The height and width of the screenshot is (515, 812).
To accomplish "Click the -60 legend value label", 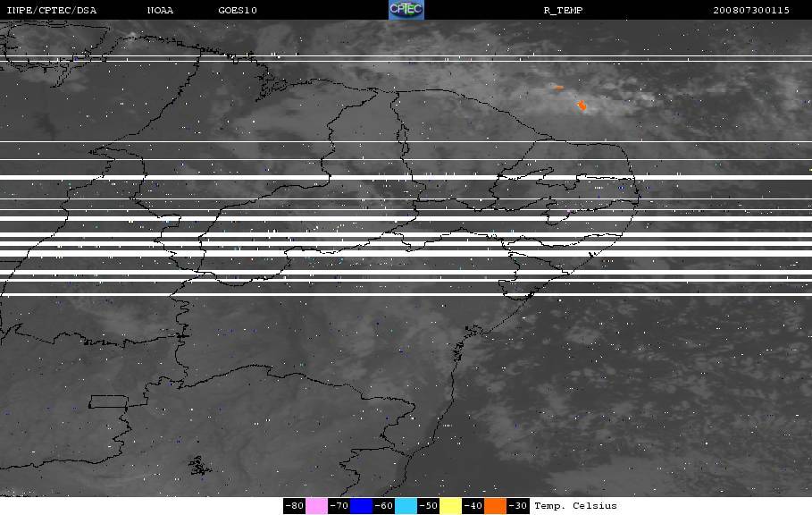I will 384,506.
